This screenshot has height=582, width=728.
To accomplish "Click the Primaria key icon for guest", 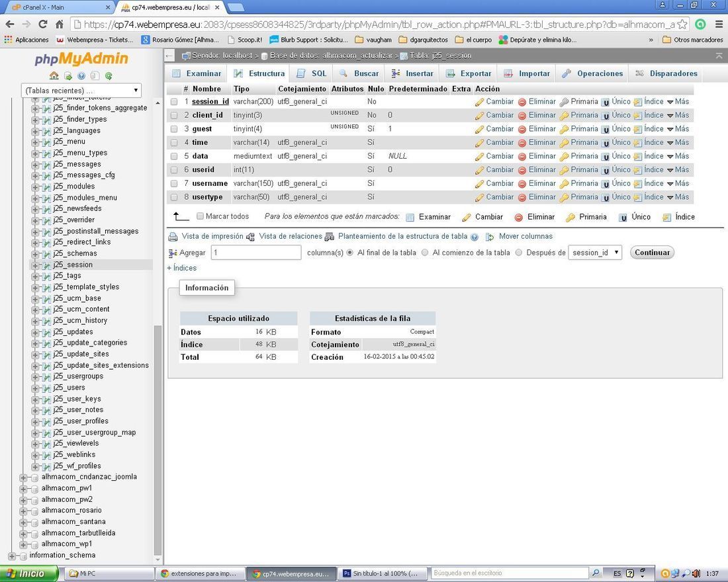I will [564, 130].
